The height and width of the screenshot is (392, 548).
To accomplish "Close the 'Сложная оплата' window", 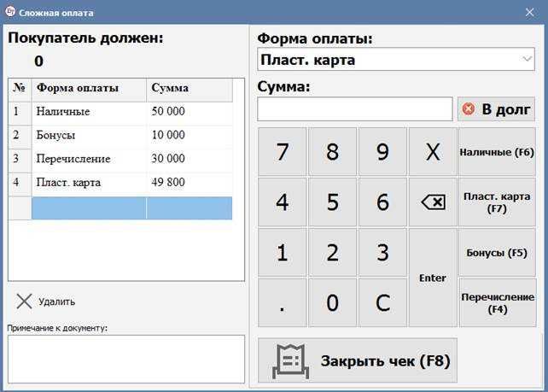I will tap(529, 12).
